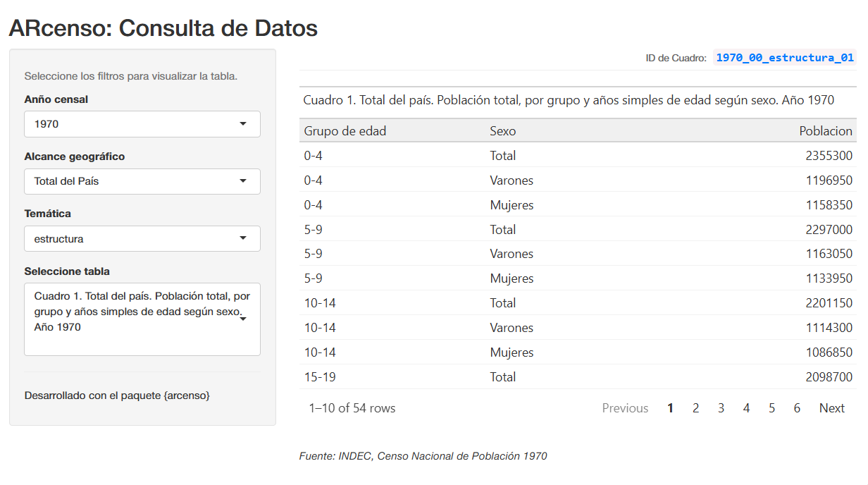Sort the table by the Poblacion column
Image resolution: width=868 pixels, height=485 pixels.
tap(826, 130)
